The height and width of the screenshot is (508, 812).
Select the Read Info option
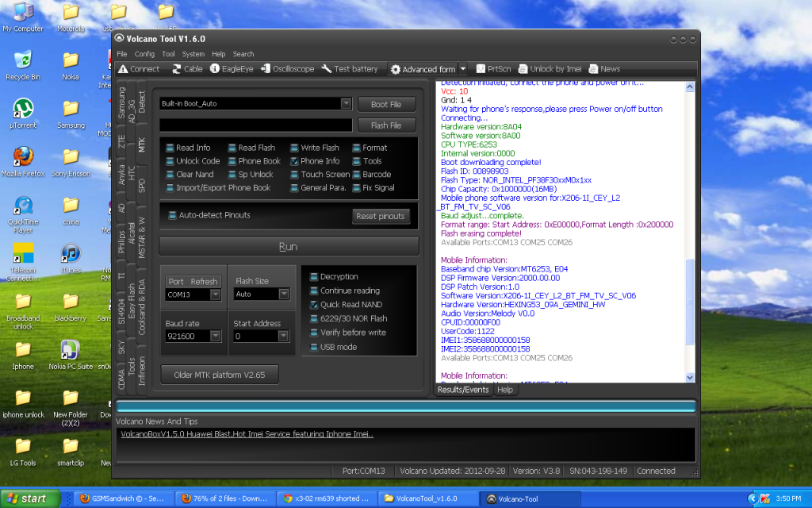pyautogui.click(x=170, y=148)
